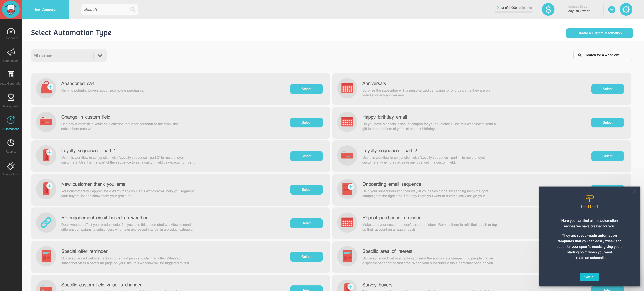
Task: Open Automations clock icon in sidebar
Action: [x=11, y=120]
